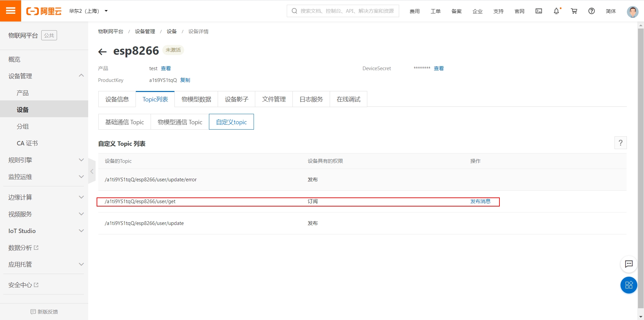Image resolution: width=644 pixels, height=320 pixels.
Task: Switch to the 物模型数据 tab
Action: pos(196,99)
